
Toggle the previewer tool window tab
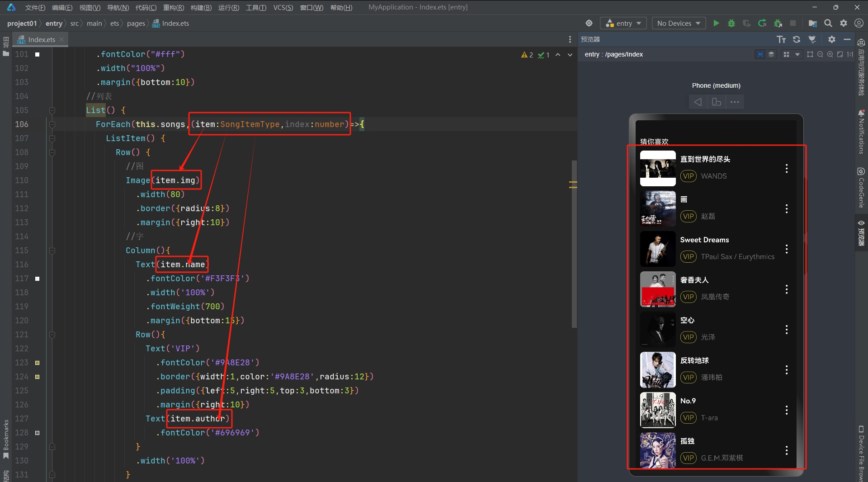pos(861,233)
